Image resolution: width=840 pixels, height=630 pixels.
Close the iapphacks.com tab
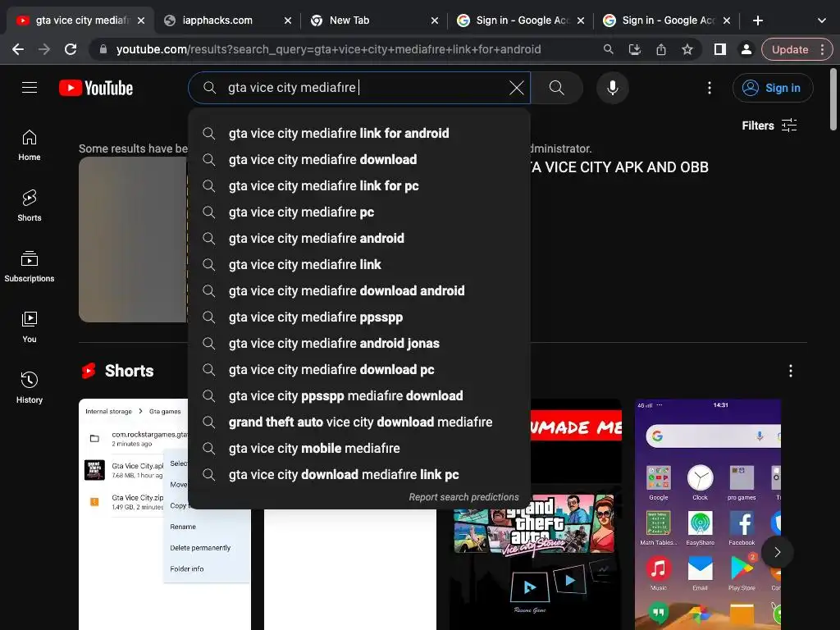coord(288,21)
